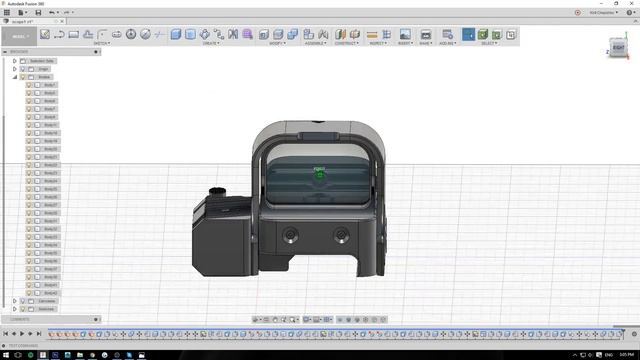The height and width of the screenshot is (360, 640).
Task: Collapse the Bodies folder in browser
Action: coord(15,77)
